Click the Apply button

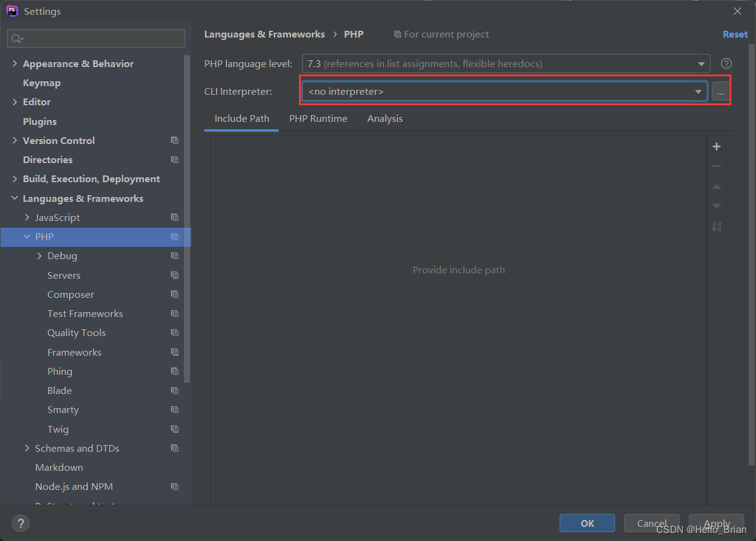(x=717, y=523)
